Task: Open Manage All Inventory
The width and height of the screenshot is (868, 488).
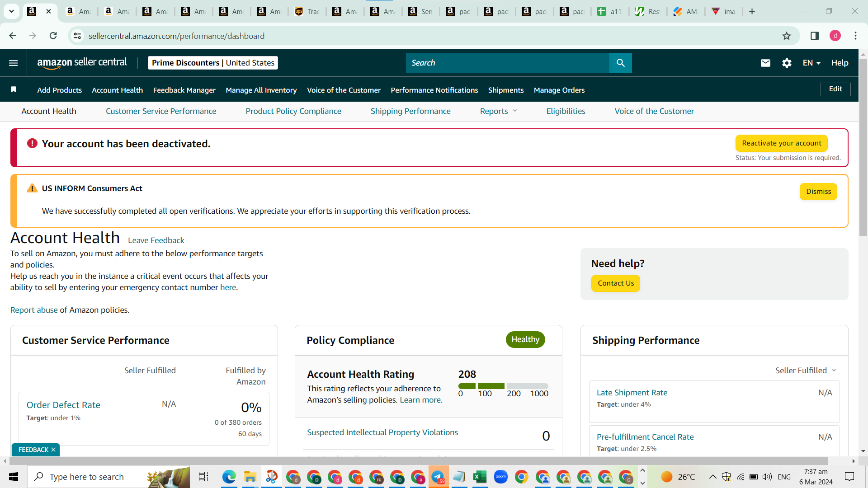Action: (x=261, y=90)
